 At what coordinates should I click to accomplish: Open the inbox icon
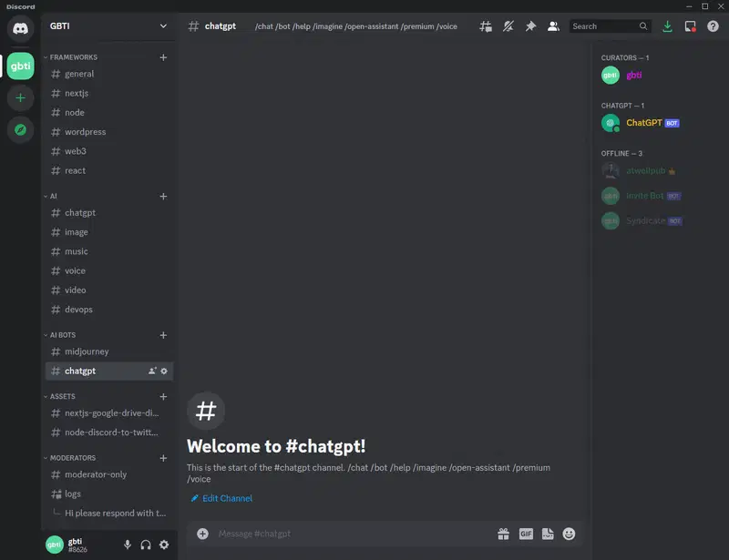[690, 26]
